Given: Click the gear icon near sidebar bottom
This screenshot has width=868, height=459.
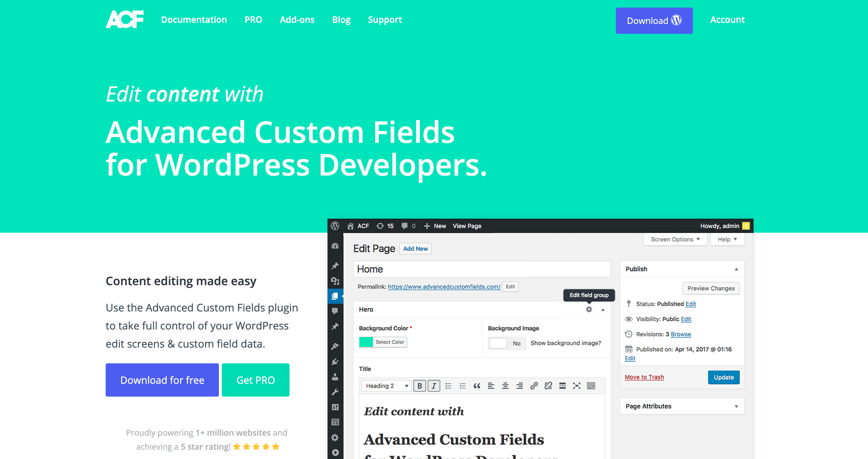Looking at the screenshot, I should coord(335,437).
